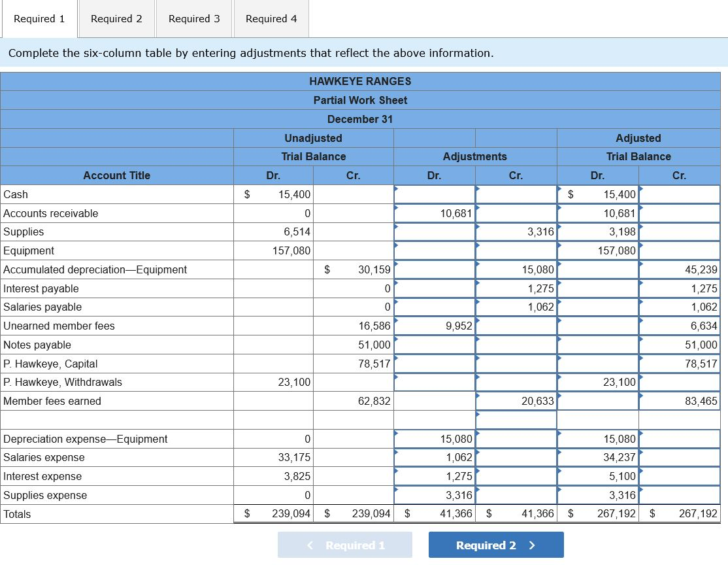Edit Depreciation expense adjustment debit 15,080
This screenshot has height=565, width=728.
[435, 439]
